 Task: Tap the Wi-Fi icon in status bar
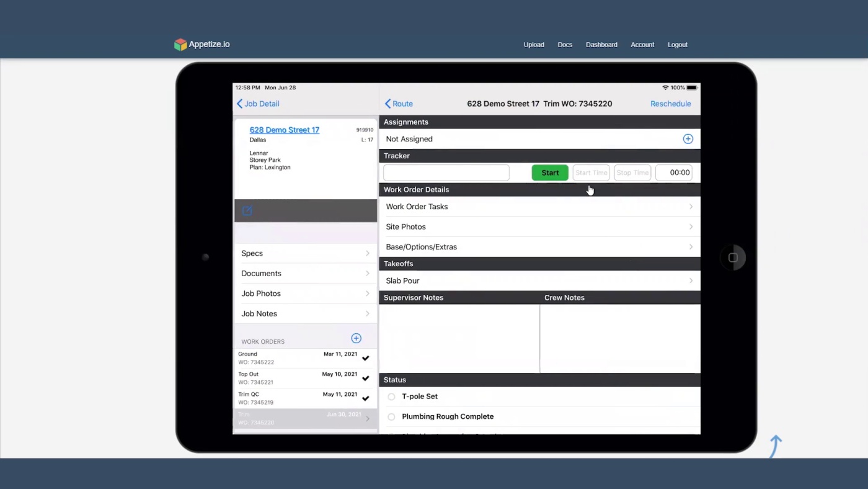tap(665, 87)
